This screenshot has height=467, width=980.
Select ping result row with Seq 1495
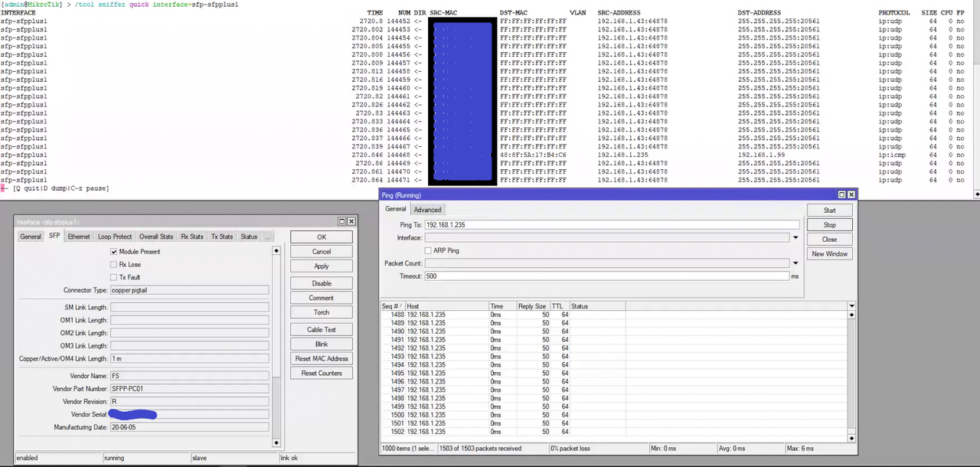[613, 373]
